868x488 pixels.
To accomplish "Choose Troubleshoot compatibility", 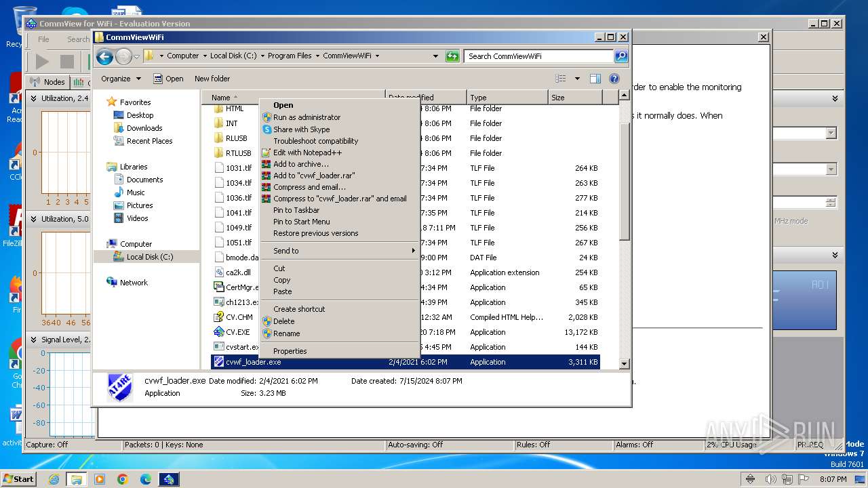I will 315,141.
